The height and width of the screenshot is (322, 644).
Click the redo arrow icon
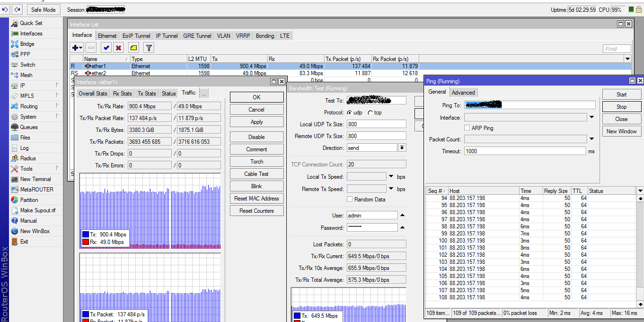[x=17, y=9]
